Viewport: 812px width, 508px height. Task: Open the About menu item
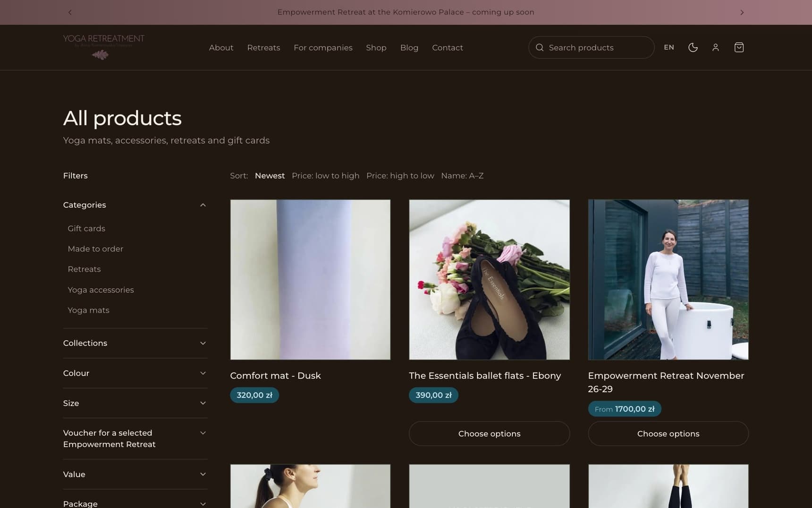(221, 48)
